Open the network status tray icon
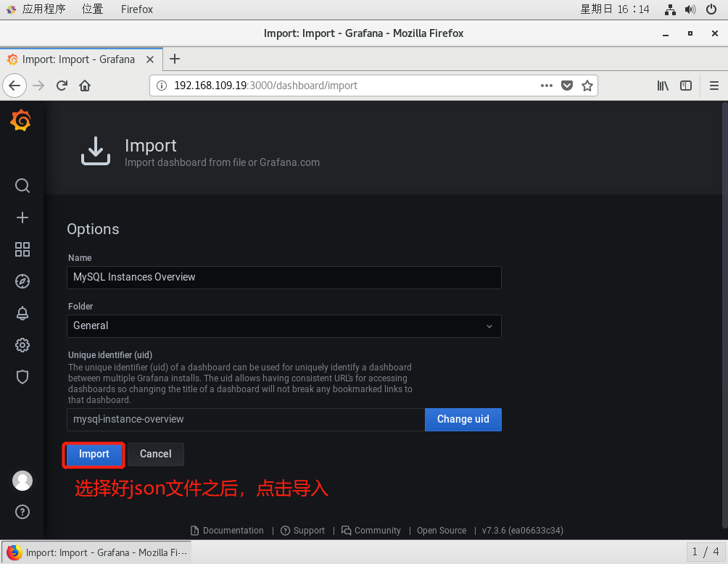Screen dimensions: 728x564 coord(670,9)
